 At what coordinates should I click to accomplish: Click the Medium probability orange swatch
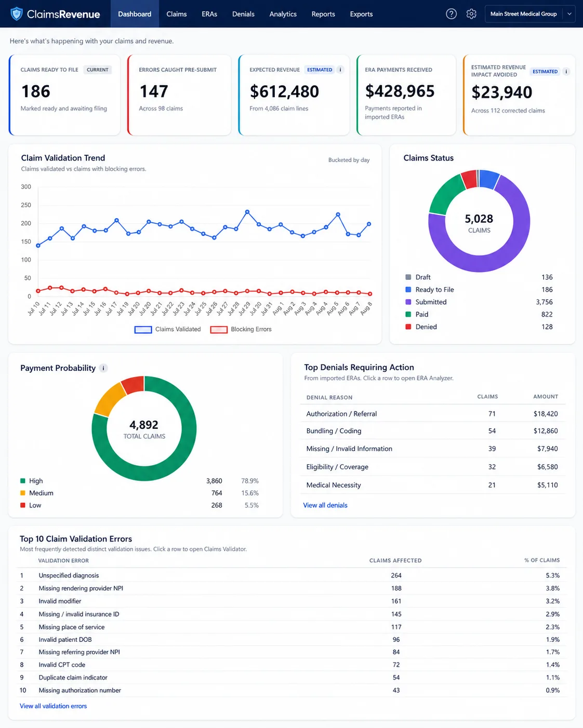pyautogui.click(x=23, y=493)
